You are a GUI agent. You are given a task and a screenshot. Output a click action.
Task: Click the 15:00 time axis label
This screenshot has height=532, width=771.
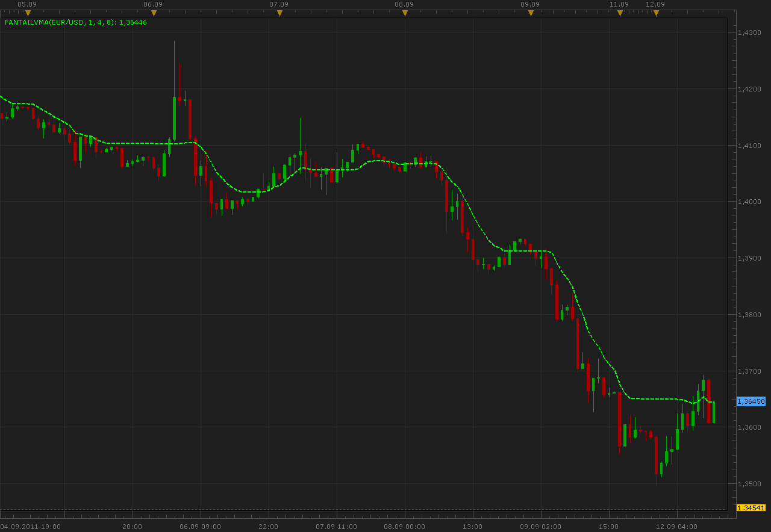coord(609,527)
